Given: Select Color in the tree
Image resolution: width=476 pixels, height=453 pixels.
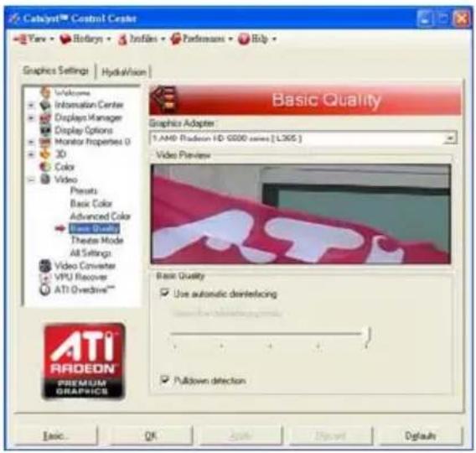Looking at the screenshot, I should click(64, 167).
